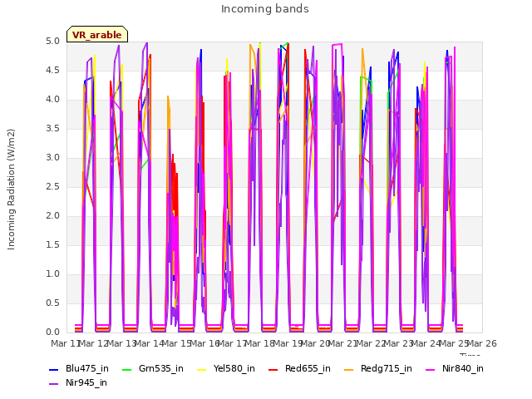The width and height of the screenshot is (532, 399).
Task: Click the Mar 14 x-axis date label
Action: click(x=150, y=343)
